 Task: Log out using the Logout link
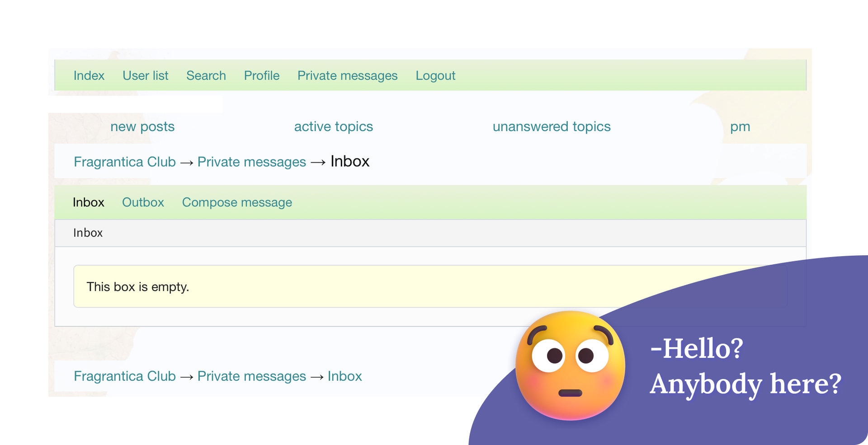click(435, 75)
